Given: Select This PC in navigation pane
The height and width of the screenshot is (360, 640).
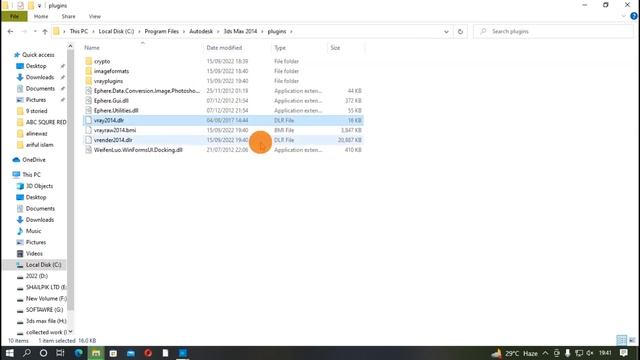Looking at the screenshot, I should [x=31, y=175].
